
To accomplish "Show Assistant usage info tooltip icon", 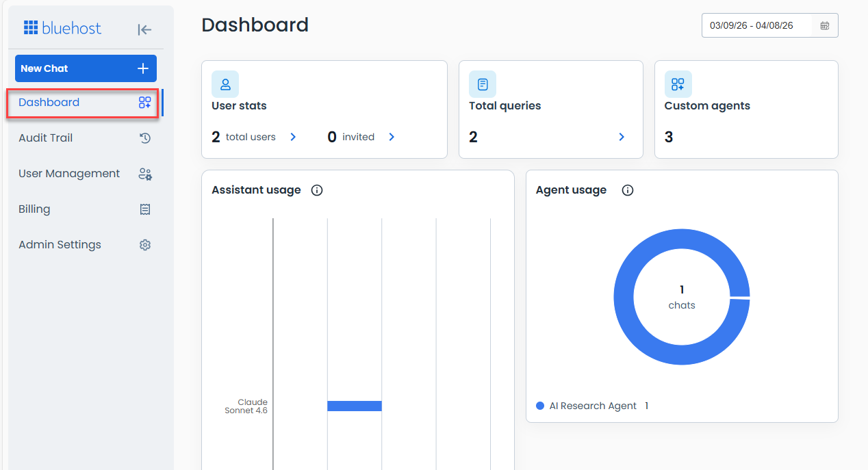I will click(x=317, y=190).
